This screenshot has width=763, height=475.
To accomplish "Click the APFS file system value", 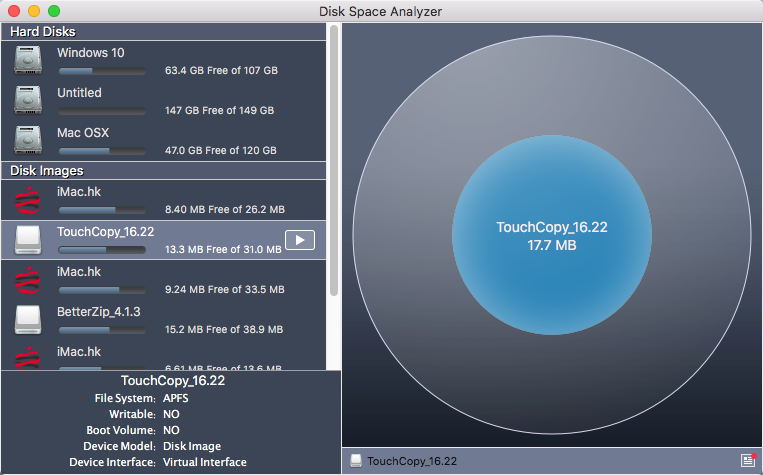I will [176, 398].
